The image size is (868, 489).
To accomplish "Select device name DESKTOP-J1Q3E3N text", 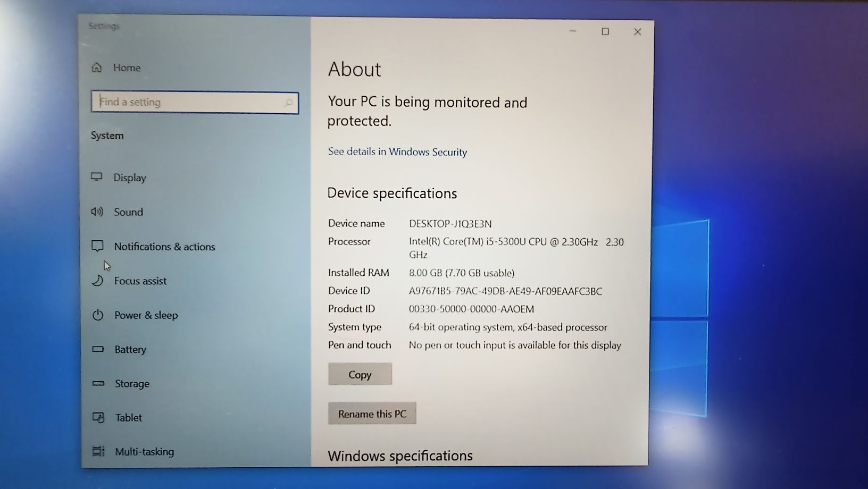I will pos(450,224).
